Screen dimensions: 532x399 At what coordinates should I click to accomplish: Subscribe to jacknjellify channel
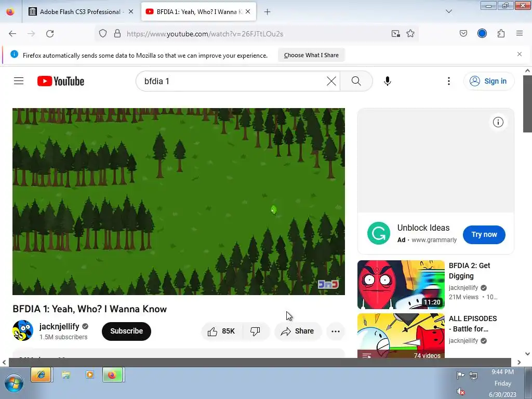(127, 331)
